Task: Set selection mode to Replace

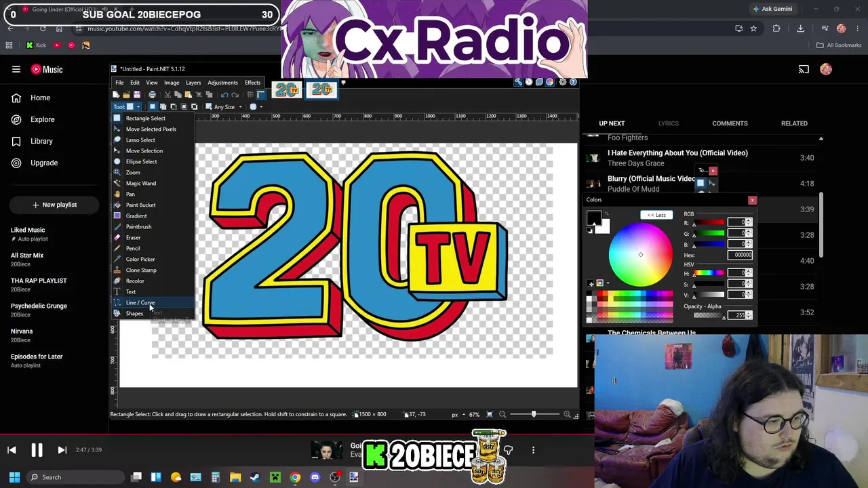Action: click(153, 107)
